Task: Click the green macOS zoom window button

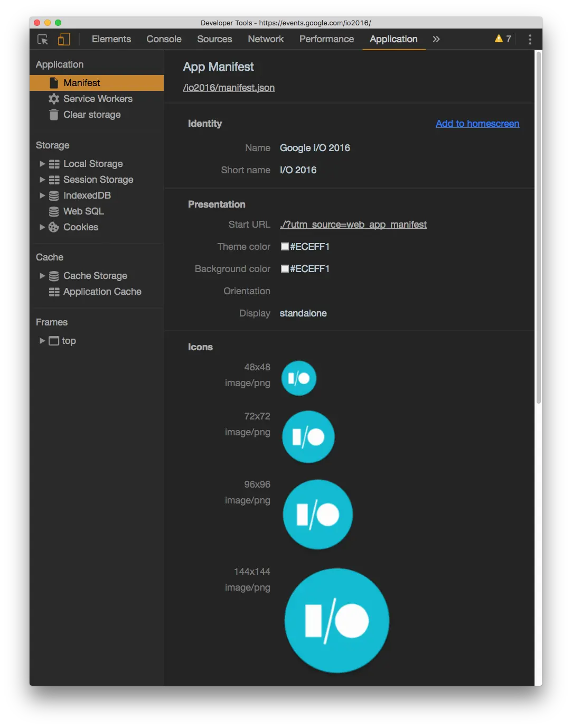Action: [58, 23]
